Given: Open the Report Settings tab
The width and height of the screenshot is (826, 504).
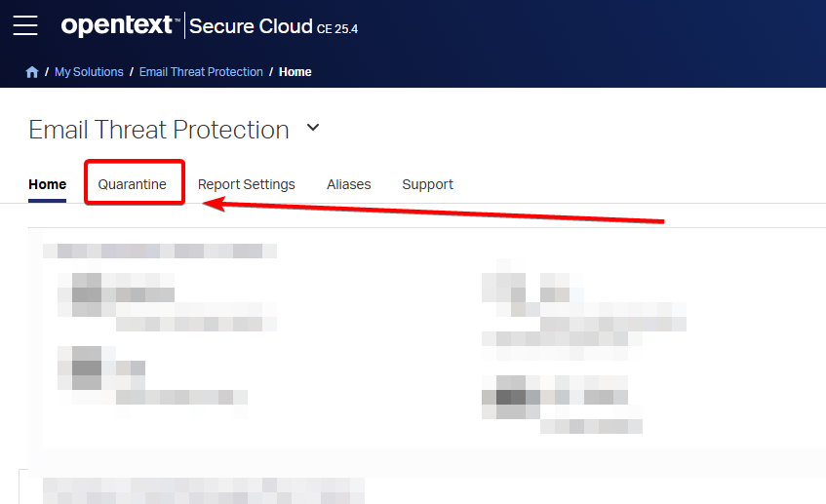Looking at the screenshot, I should (246, 184).
